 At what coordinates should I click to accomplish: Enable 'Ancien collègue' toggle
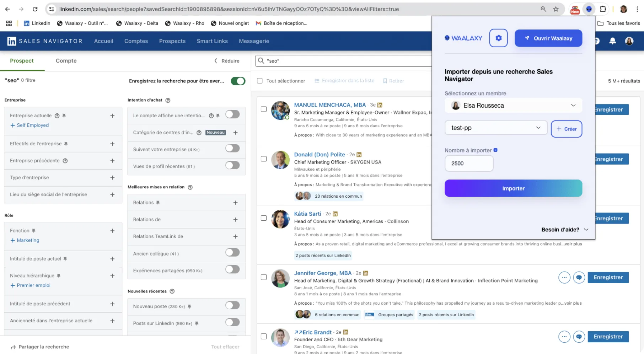232,252
